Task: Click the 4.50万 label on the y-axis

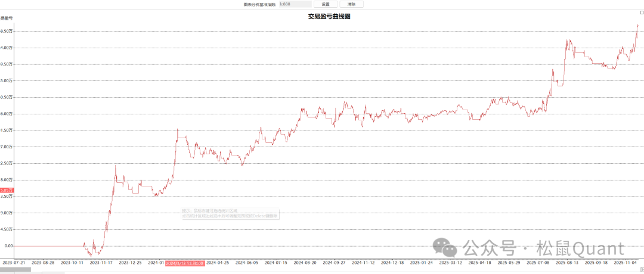Action: (x=8, y=229)
